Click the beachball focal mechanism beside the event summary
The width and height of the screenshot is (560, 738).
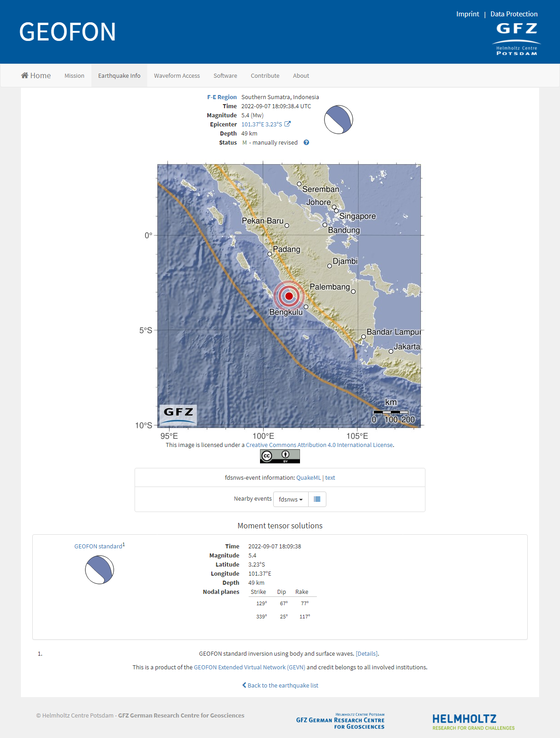339,120
